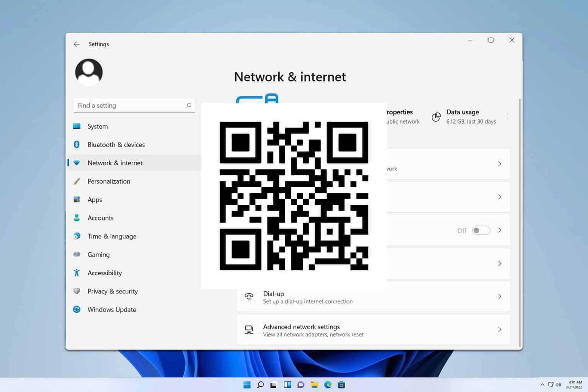The width and height of the screenshot is (588, 392).
Task: Open Advanced network settings
Action: tap(373, 330)
